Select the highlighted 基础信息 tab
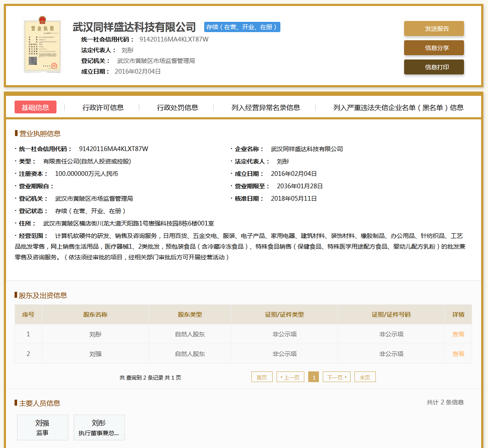 click(x=36, y=107)
